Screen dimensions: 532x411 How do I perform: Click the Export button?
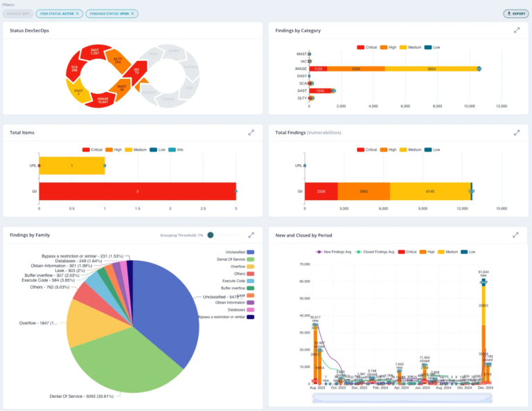pyautogui.click(x=515, y=14)
